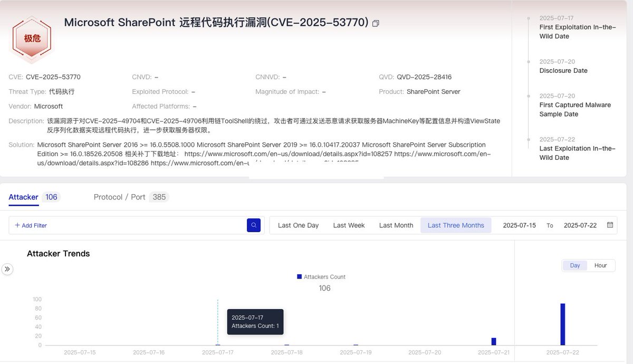Image resolution: width=633 pixels, height=364 pixels.
Task: Edit start date 2025-07-15 field
Action: [519, 225]
